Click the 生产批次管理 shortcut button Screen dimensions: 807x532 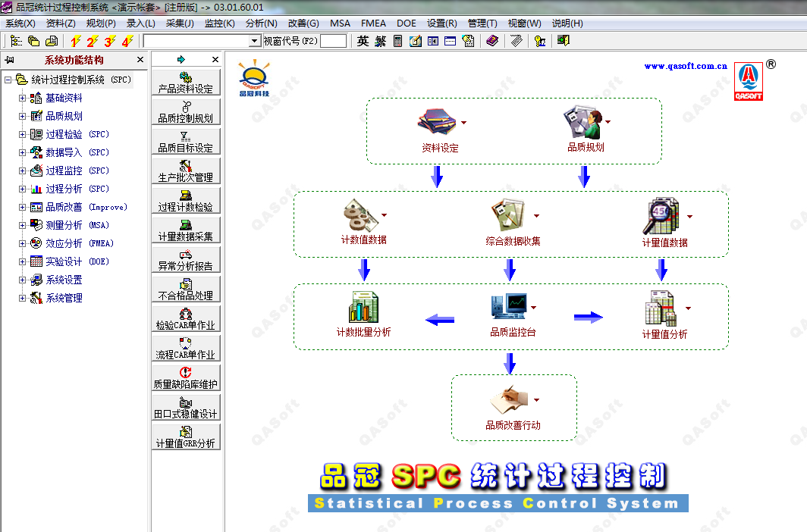[x=186, y=171]
